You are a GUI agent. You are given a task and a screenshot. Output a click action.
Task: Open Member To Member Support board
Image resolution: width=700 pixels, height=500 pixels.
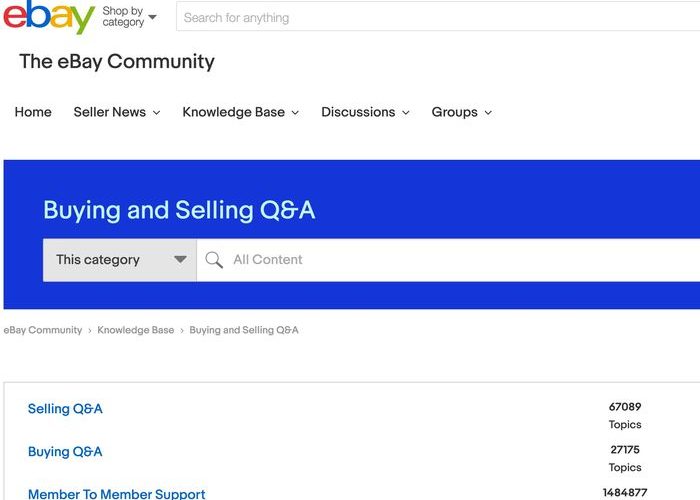[x=116, y=494]
